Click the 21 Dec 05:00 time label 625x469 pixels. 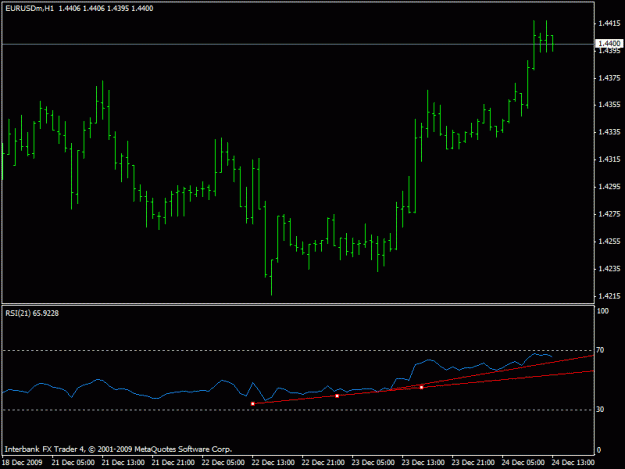click(x=73, y=462)
